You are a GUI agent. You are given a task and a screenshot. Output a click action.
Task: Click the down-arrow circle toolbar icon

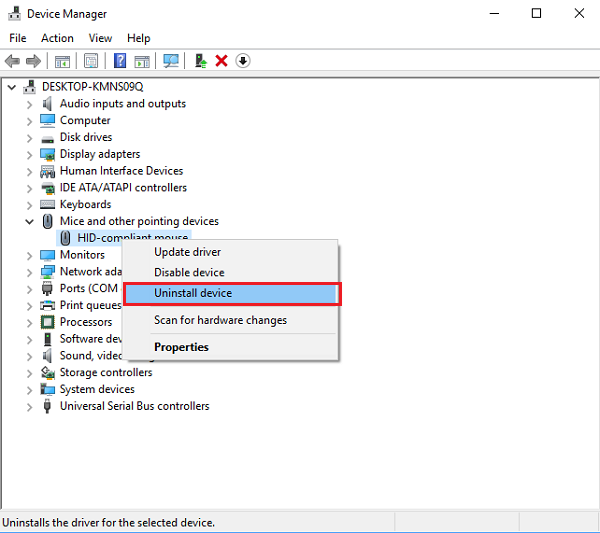(x=243, y=61)
